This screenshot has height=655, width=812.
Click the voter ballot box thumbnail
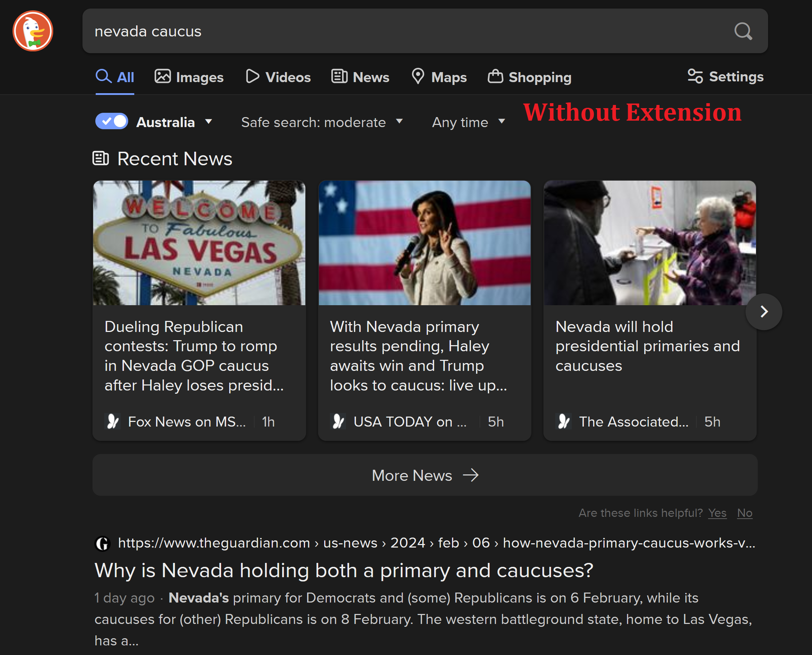tap(650, 243)
